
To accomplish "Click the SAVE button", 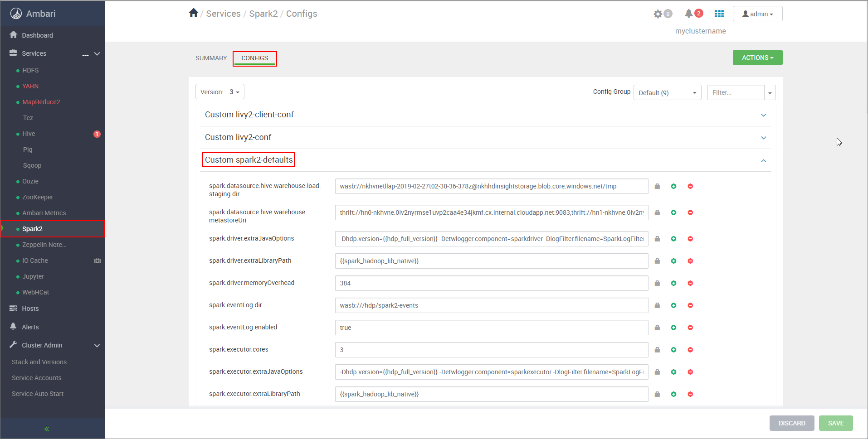I will click(x=836, y=423).
